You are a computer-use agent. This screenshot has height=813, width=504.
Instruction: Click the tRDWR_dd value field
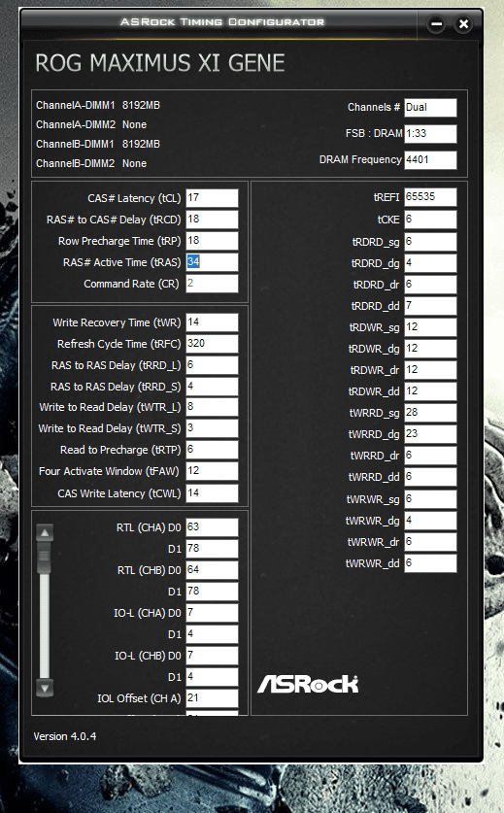tap(430, 390)
